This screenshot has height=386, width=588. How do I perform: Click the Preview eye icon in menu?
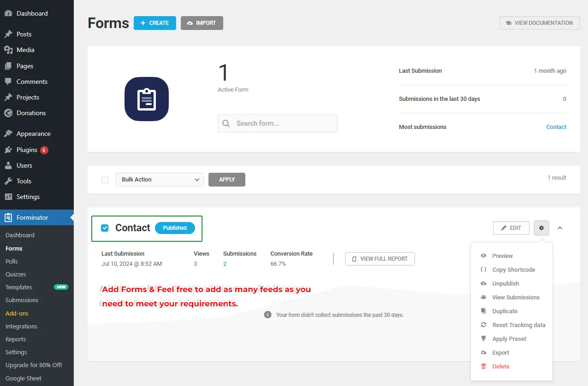tap(483, 256)
